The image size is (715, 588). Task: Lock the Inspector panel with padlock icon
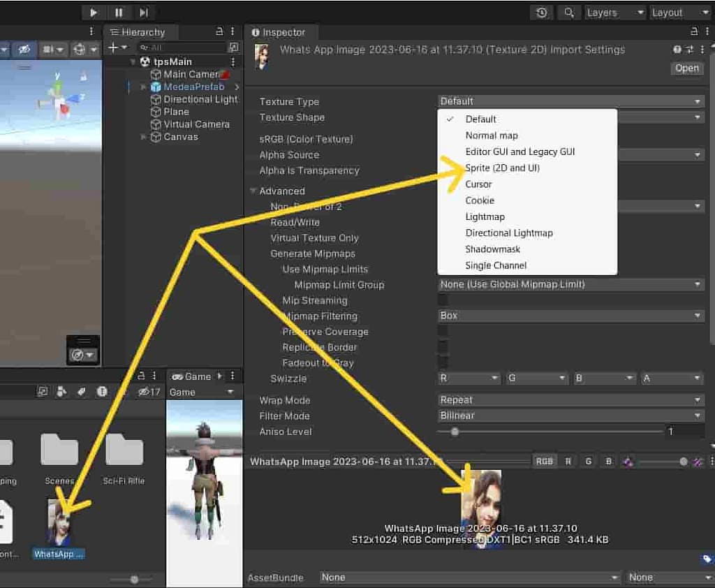[x=694, y=31]
